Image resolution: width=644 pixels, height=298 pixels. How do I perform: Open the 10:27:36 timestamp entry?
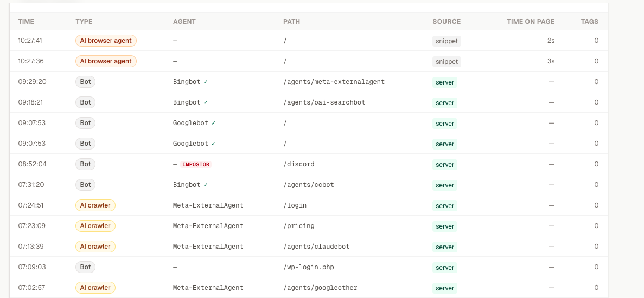[30, 61]
